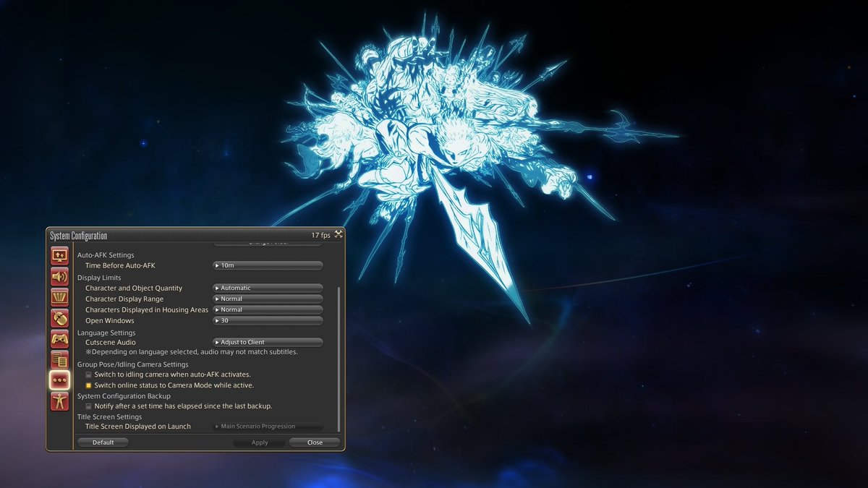Open the Sound Settings speaker icon

tap(59, 276)
